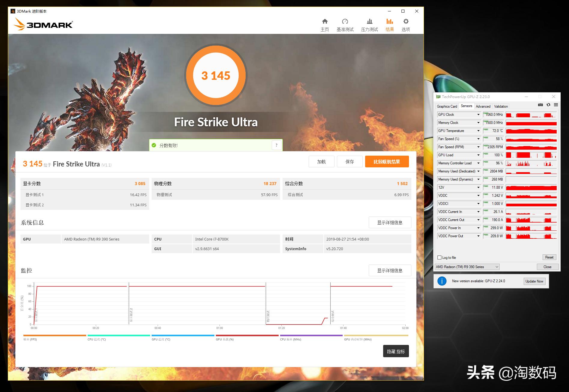This screenshot has width=569, height=392.
Task: Open 3DMark 选项 settings gear
Action: (x=405, y=24)
